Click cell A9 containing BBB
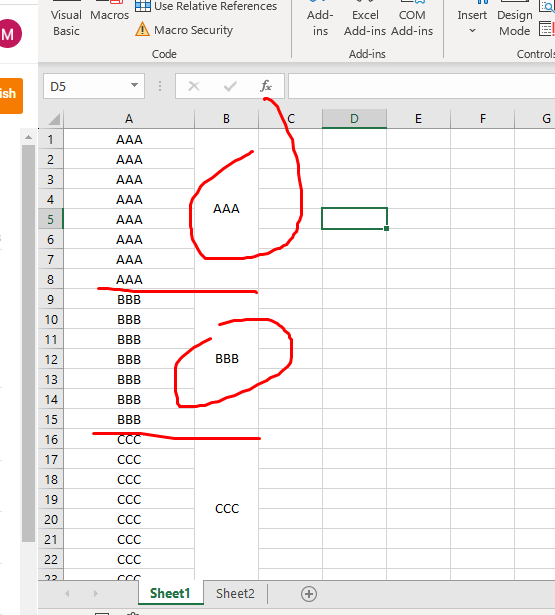555x615 pixels. (x=129, y=299)
